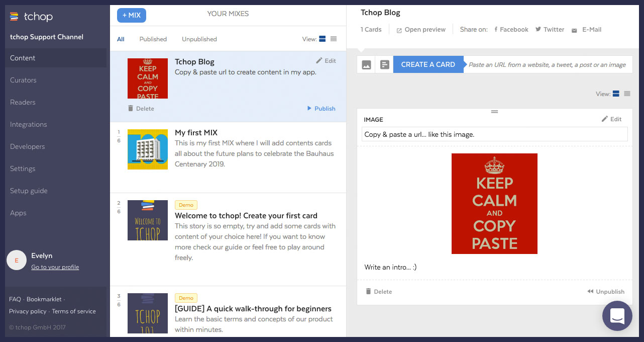
Task: Add an image card icon
Action: click(x=366, y=64)
